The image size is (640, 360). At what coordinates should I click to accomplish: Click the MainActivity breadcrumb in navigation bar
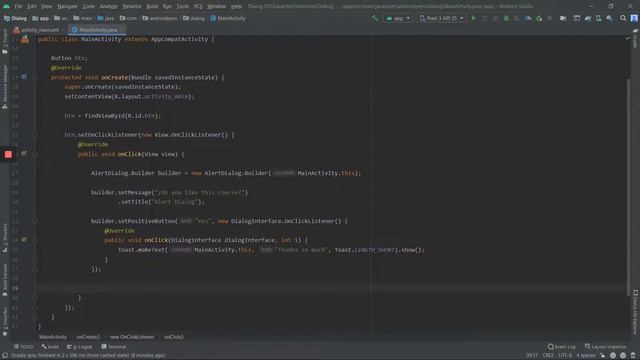(x=228, y=18)
